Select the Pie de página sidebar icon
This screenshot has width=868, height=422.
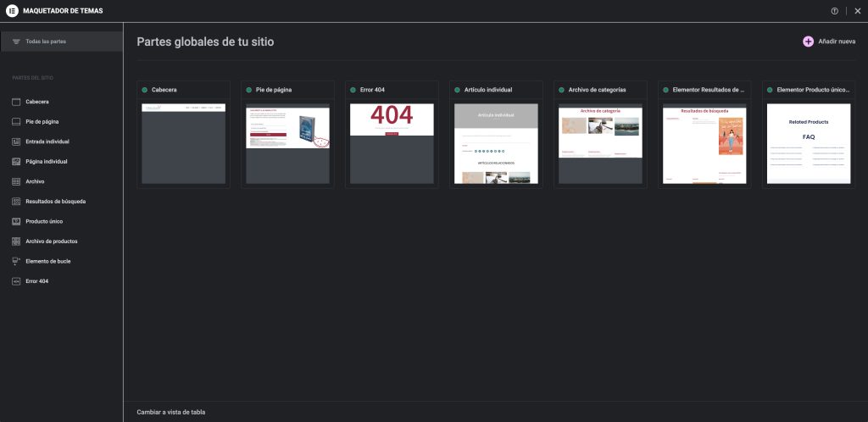click(x=16, y=121)
